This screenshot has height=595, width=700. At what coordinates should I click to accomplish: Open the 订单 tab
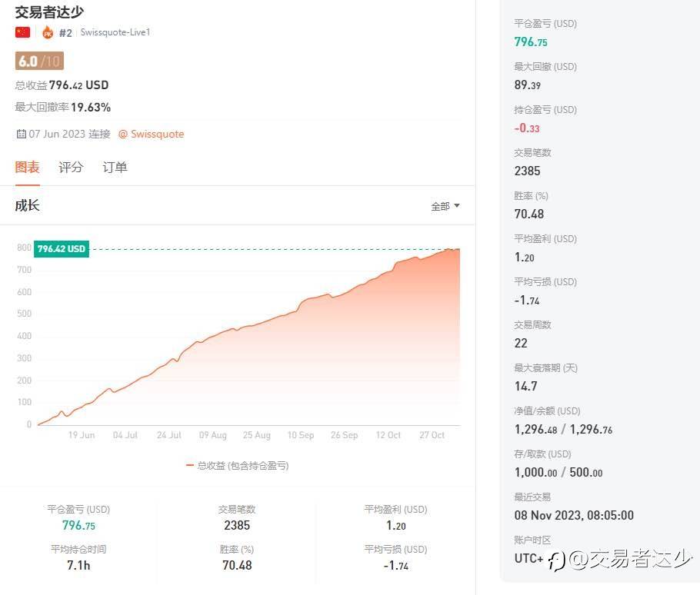115,167
